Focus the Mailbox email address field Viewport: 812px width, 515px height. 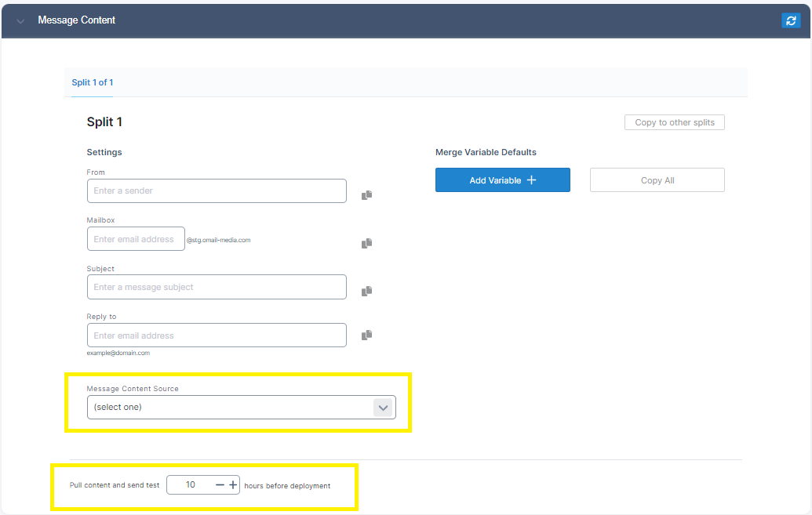[136, 239]
